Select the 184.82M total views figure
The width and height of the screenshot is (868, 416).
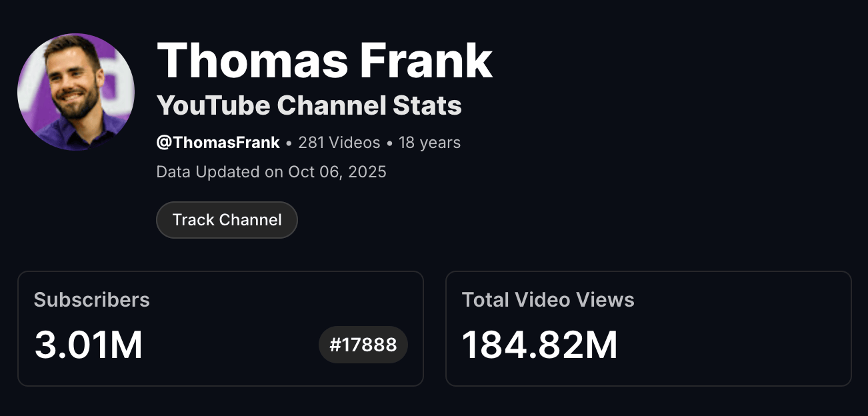(540, 344)
